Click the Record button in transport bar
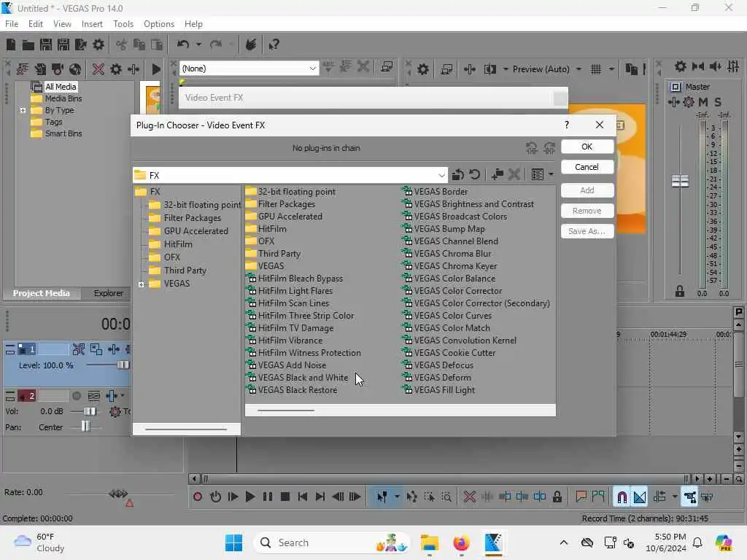 (198, 497)
